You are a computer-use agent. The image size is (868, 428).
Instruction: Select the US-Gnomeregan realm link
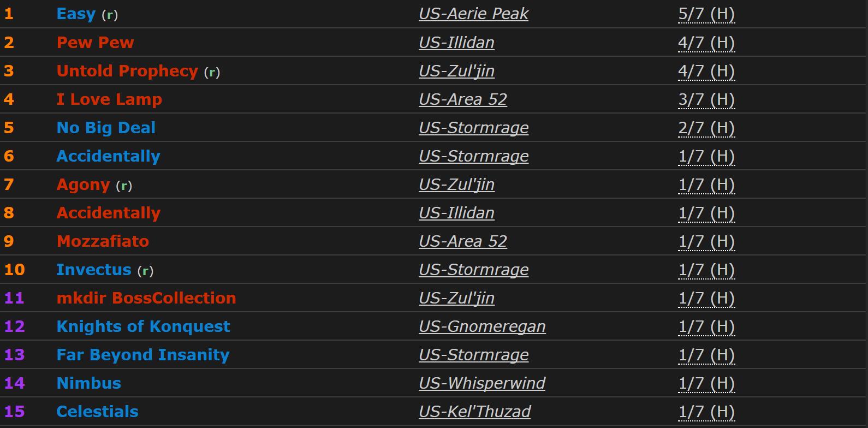pyautogui.click(x=482, y=326)
